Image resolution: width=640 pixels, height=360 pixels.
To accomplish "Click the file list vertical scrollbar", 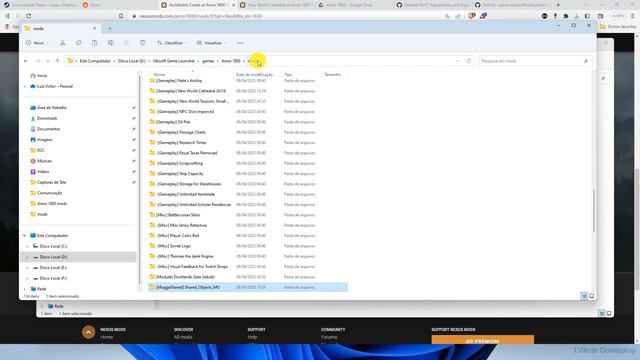I will click(x=594, y=212).
